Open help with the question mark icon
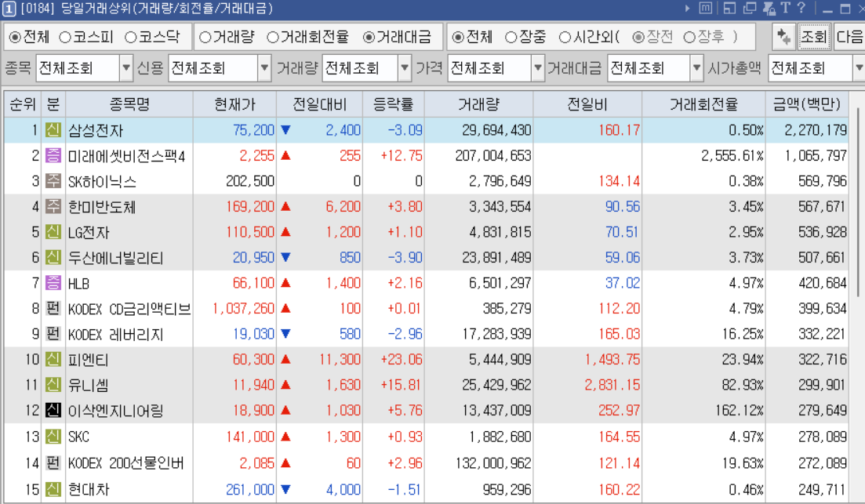The image size is (865, 504). [801, 8]
